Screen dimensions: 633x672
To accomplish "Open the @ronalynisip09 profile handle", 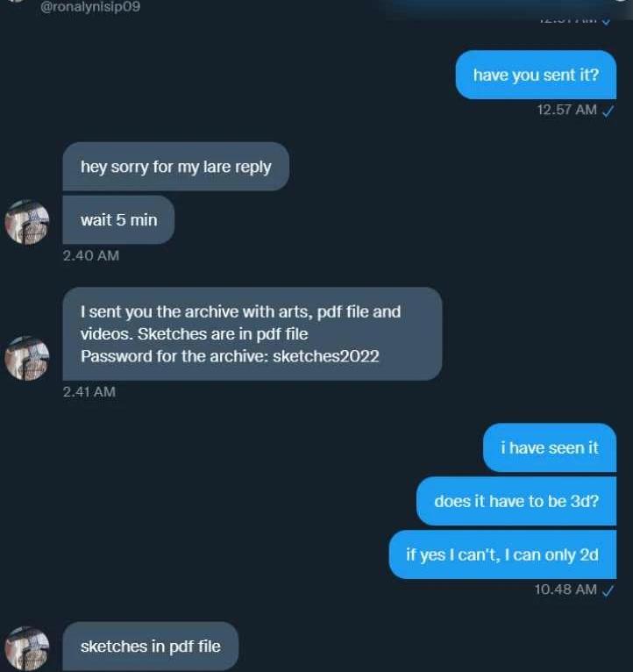I will pos(90,7).
